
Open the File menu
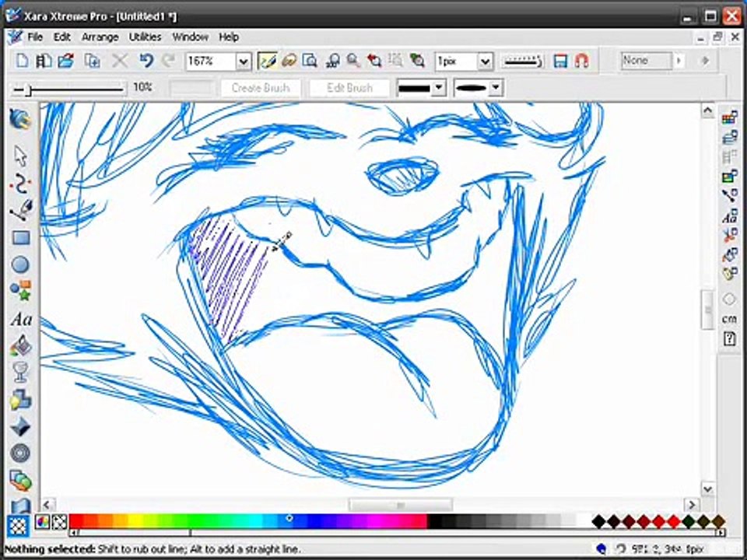pos(35,37)
